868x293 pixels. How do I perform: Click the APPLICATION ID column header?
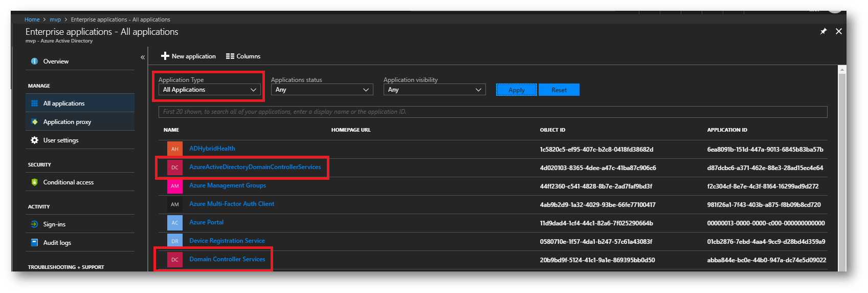(727, 130)
